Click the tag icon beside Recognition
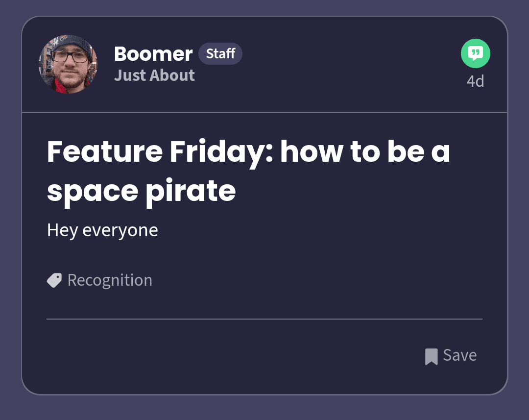This screenshot has width=529, height=420. point(54,280)
